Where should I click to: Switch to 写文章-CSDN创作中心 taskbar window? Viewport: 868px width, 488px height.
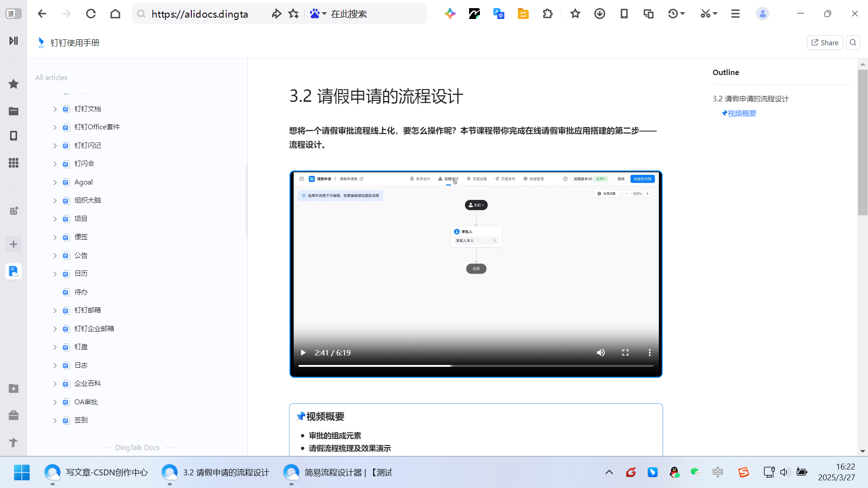tap(96, 473)
